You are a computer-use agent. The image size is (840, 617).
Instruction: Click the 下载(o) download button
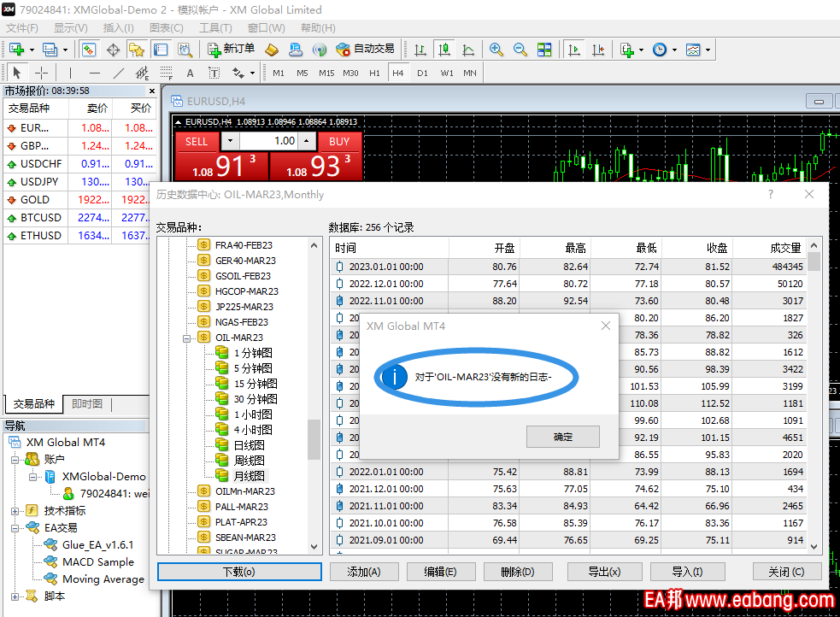point(239,572)
